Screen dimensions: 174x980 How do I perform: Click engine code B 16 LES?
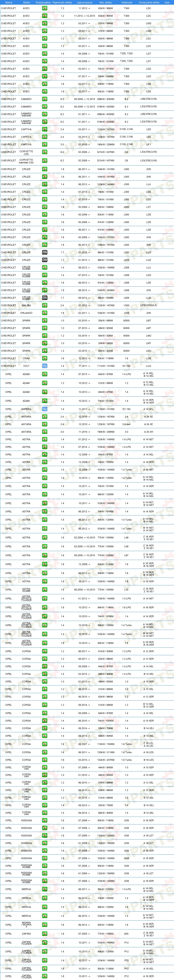coord(149,760)
